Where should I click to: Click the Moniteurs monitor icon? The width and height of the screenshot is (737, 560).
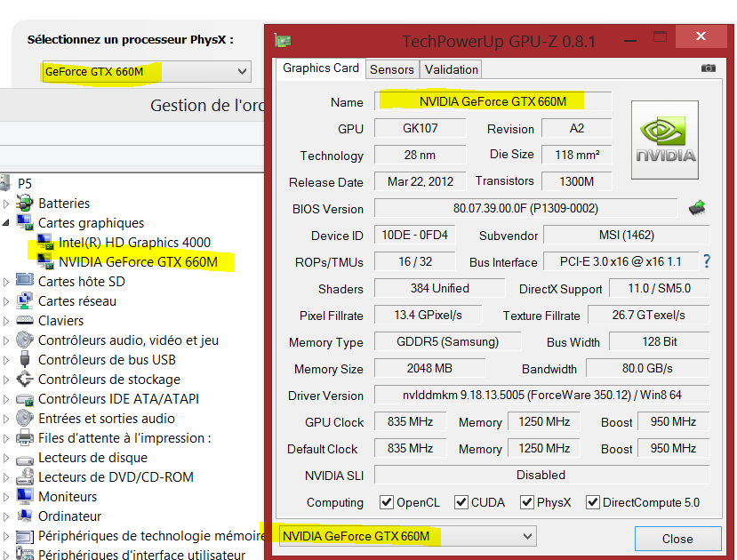point(24,496)
